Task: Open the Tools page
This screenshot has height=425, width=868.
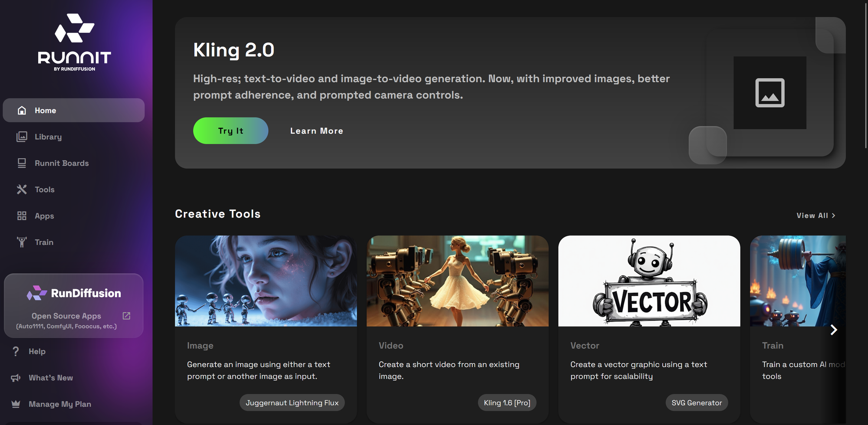Action: tap(74, 190)
